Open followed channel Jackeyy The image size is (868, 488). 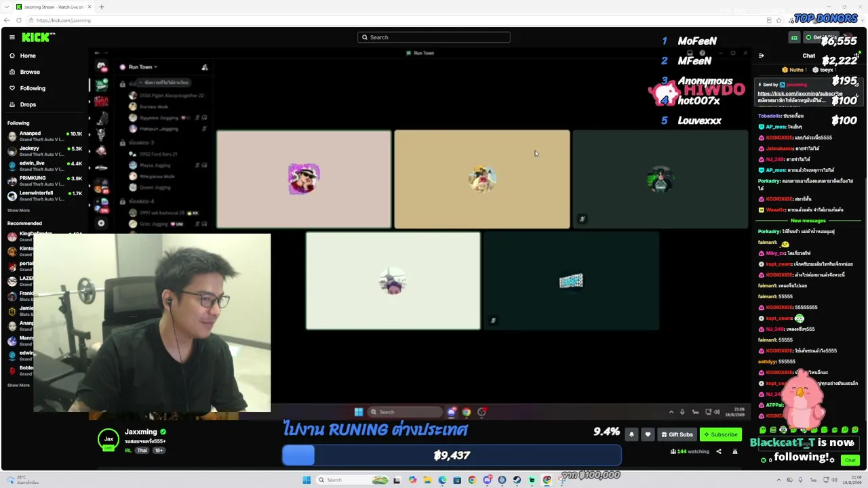[45, 151]
